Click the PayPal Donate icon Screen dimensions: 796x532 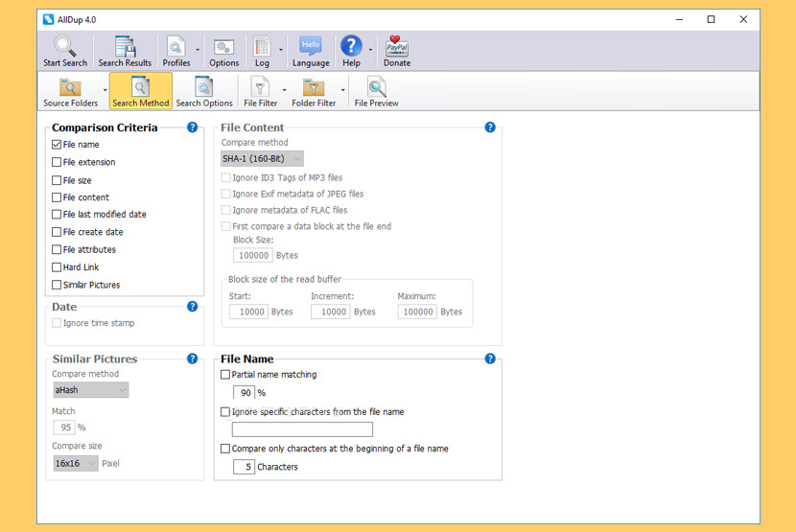[x=397, y=46]
